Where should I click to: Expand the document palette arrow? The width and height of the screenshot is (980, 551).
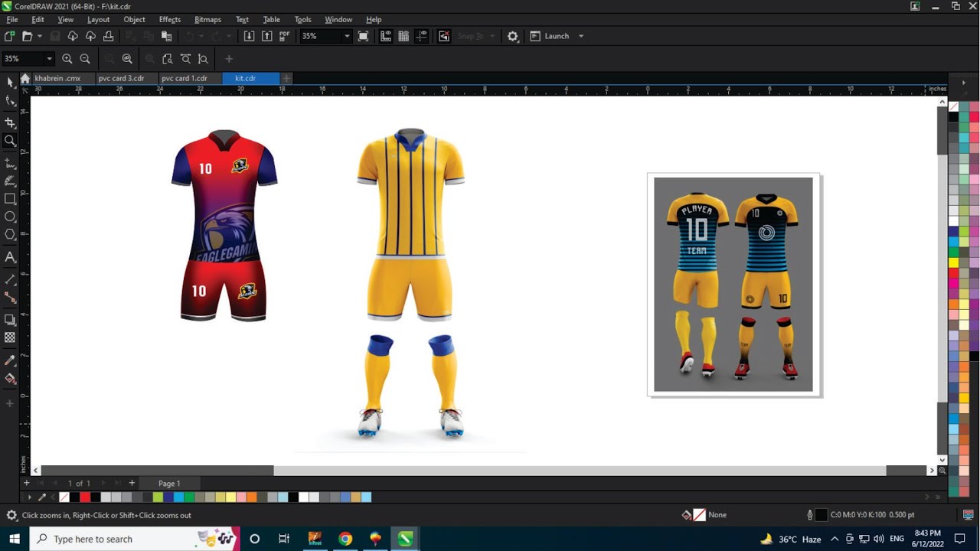point(29,497)
